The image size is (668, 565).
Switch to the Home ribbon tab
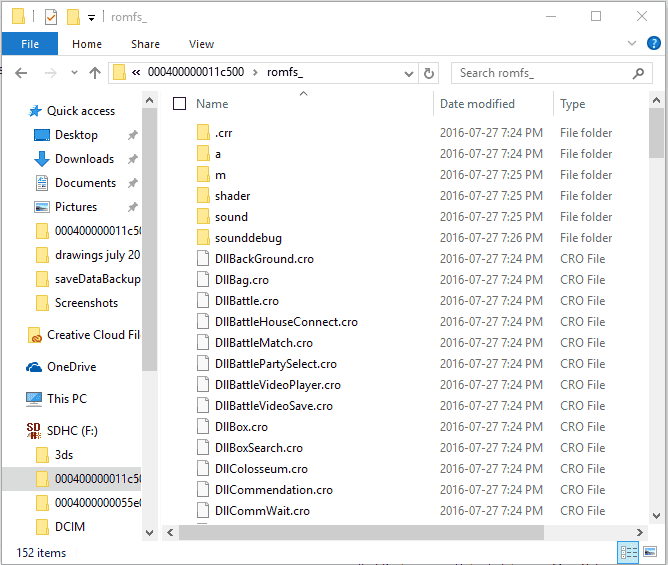87,44
